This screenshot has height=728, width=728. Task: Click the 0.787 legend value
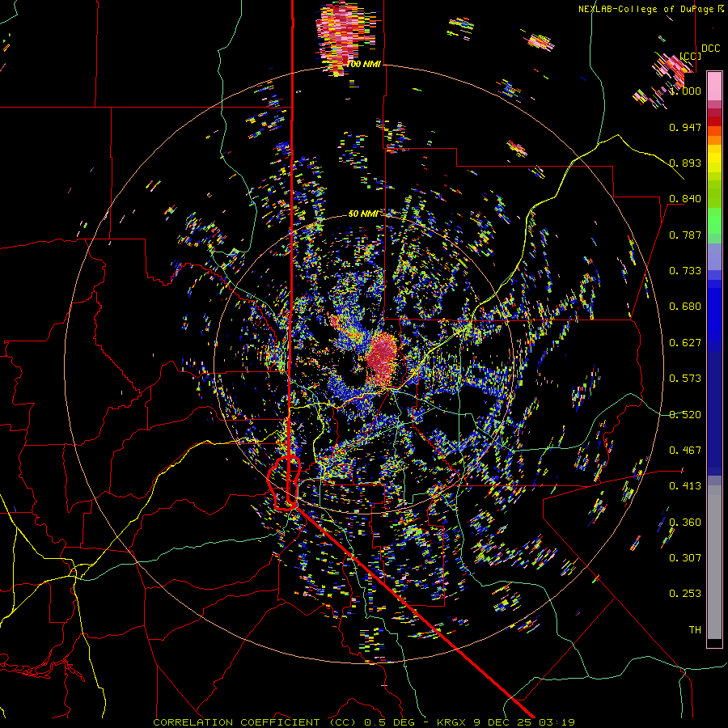[x=685, y=235]
